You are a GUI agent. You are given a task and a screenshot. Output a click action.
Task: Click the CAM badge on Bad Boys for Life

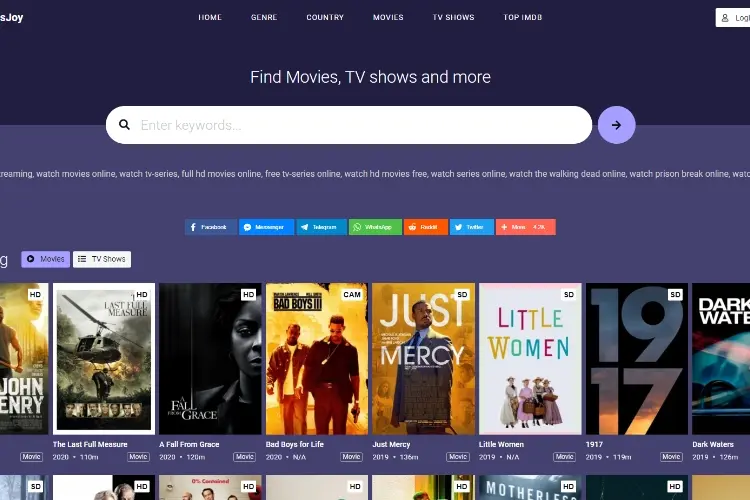(352, 295)
